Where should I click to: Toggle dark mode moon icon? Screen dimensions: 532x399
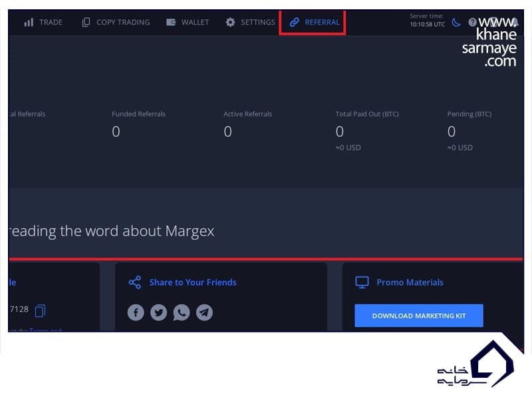coord(456,23)
